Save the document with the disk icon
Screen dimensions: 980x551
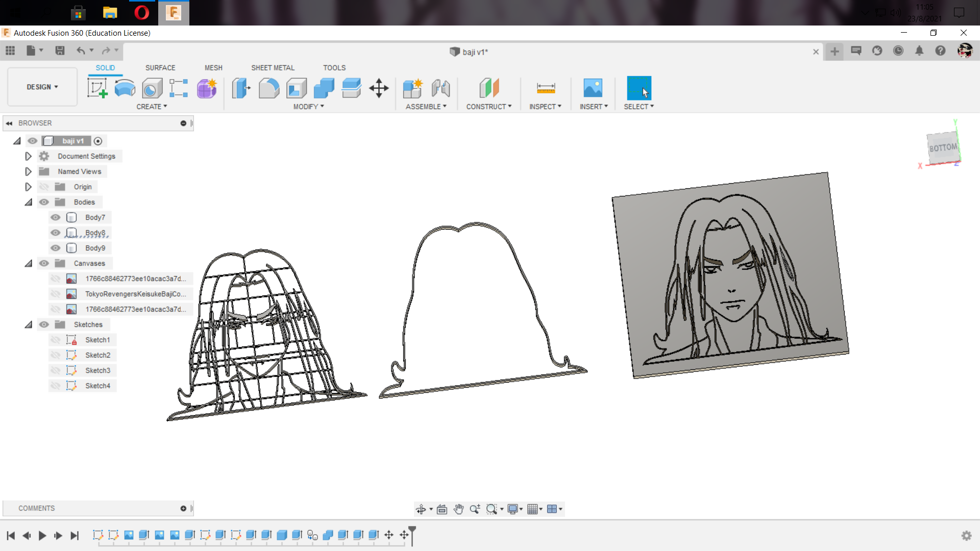click(x=60, y=51)
